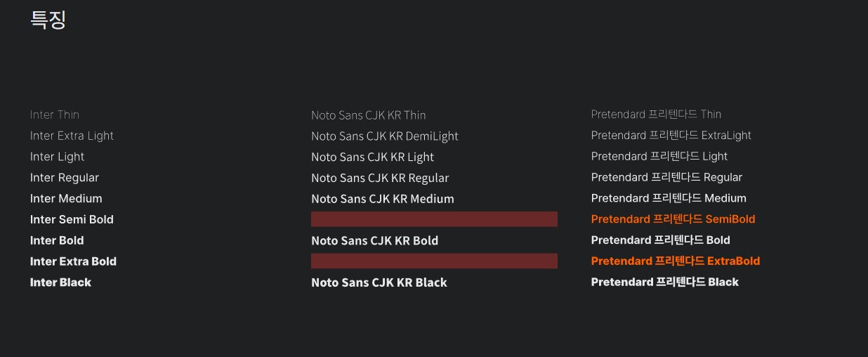Image resolution: width=868 pixels, height=357 pixels.
Task: Select Pretendard 프리텐다드 Bold line
Action: click(x=660, y=240)
